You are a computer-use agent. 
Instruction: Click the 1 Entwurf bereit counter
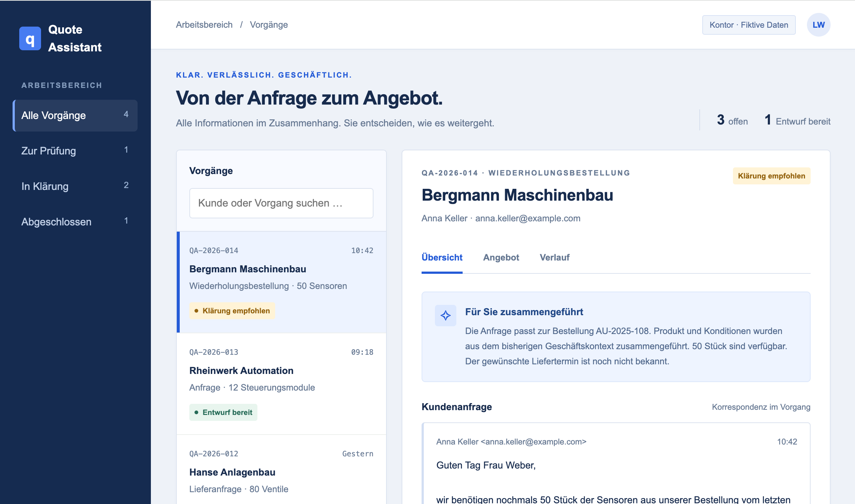coord(797,120)
